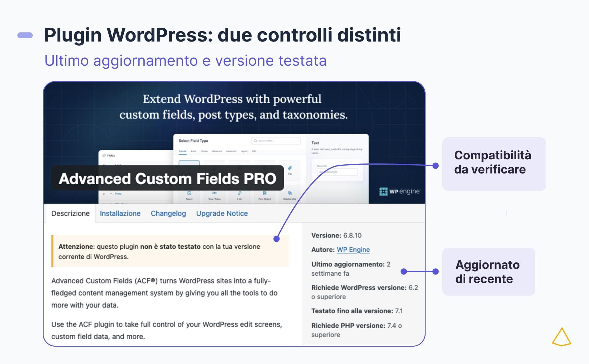Click 'Testato fino alla versione: 7.1'
The width and height of the screenshot is (589, 364).
point(357,311)
